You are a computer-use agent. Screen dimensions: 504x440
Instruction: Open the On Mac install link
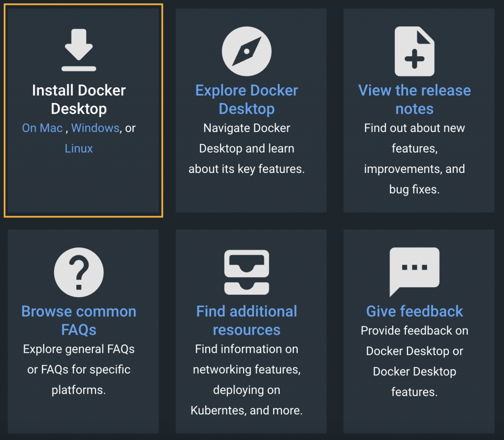tap(42, 128)
